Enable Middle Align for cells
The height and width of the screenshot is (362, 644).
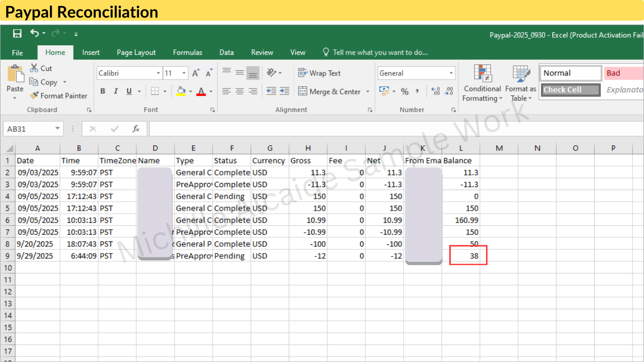239,73
